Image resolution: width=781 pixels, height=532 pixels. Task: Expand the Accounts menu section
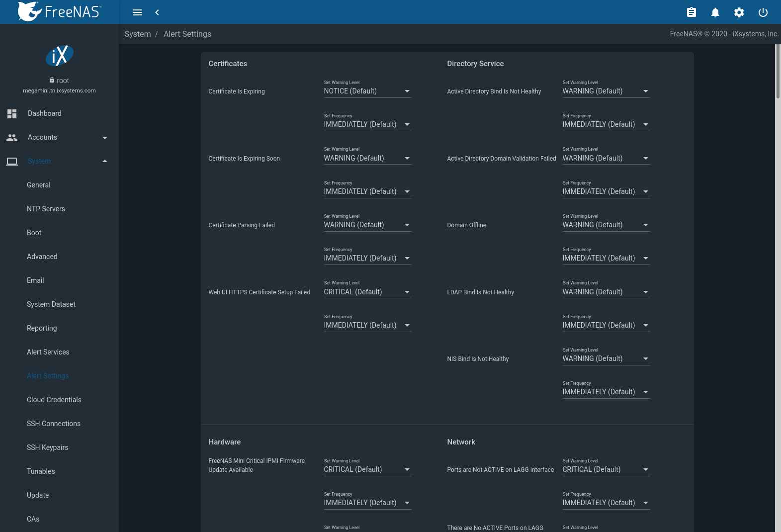pos(104,138)
